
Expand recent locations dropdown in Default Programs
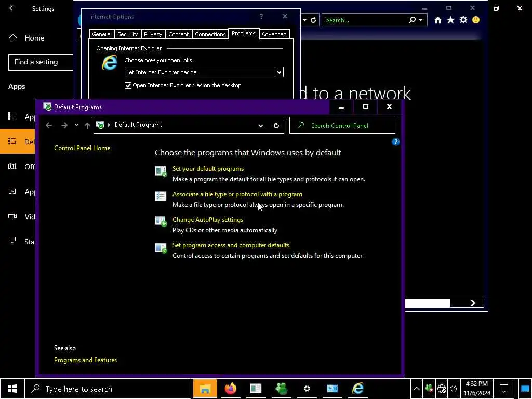tap(77, 125)
